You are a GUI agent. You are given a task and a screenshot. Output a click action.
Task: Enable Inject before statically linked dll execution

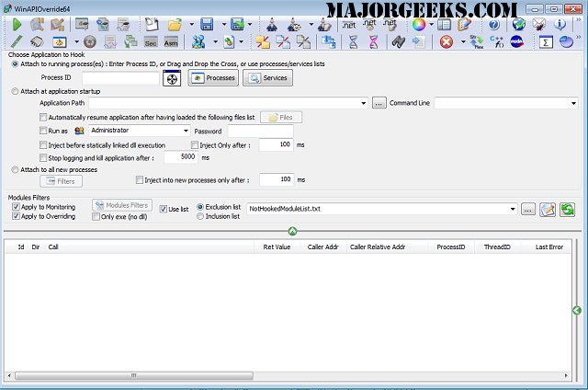pos(43,145)
